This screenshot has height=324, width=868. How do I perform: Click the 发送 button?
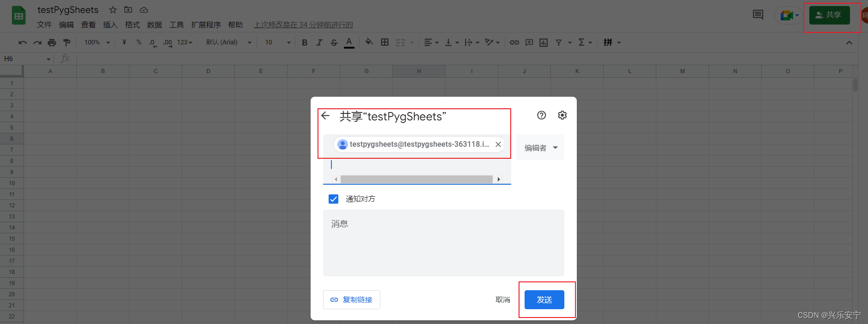pos(544,299)
